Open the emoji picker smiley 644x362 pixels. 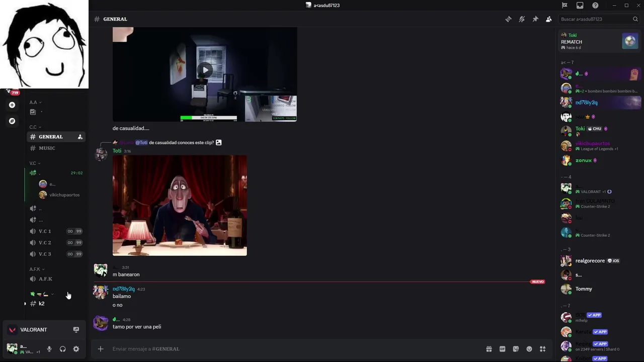(x=529, y=349)
